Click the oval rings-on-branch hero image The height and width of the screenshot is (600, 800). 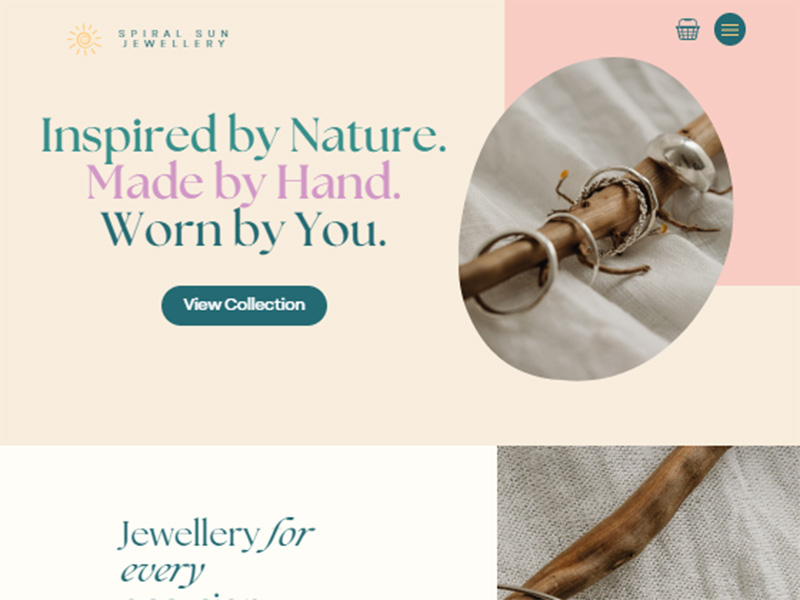pyautogui.click(x=595, y=219)
